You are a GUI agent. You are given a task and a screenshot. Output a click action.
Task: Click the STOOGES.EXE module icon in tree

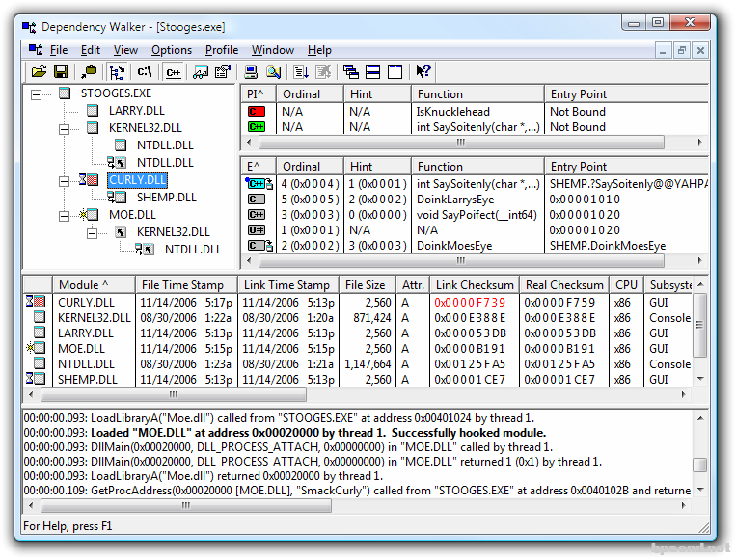(65, 93)
